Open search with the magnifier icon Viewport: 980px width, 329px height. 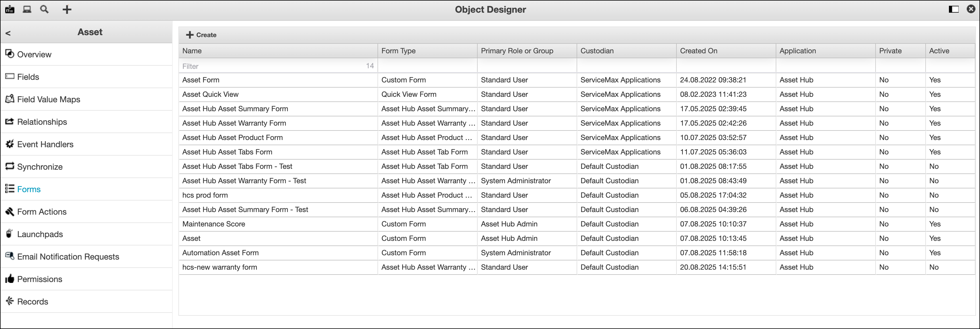[x=45, y=10]
